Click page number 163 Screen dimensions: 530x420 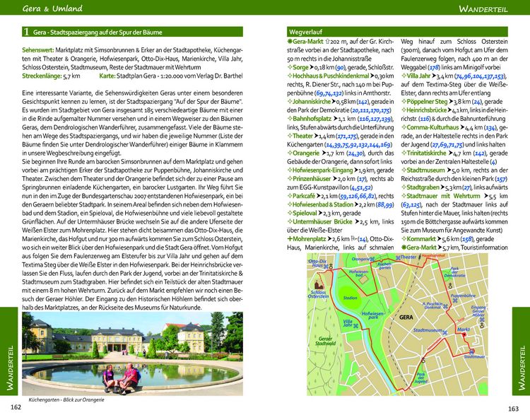tap(513, 409)
